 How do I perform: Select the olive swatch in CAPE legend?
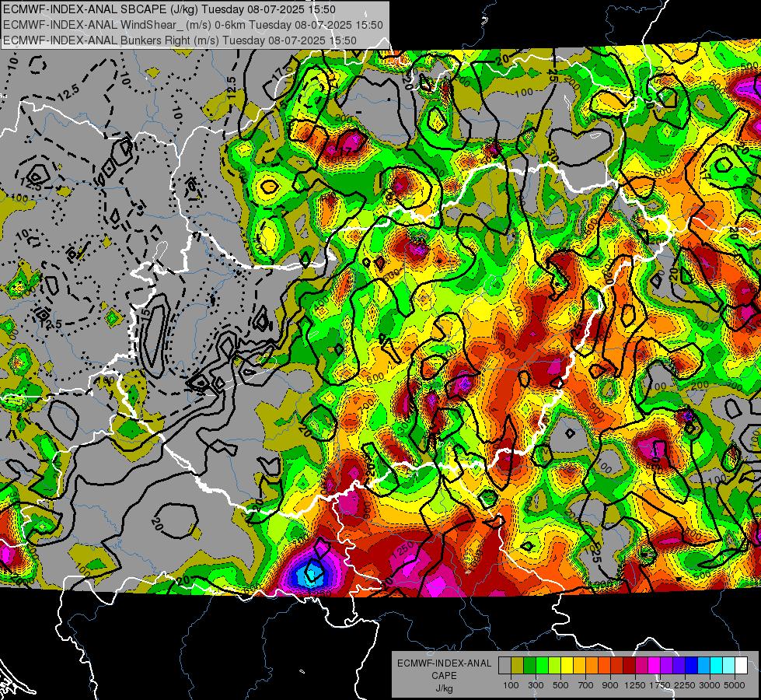point(518,666)
